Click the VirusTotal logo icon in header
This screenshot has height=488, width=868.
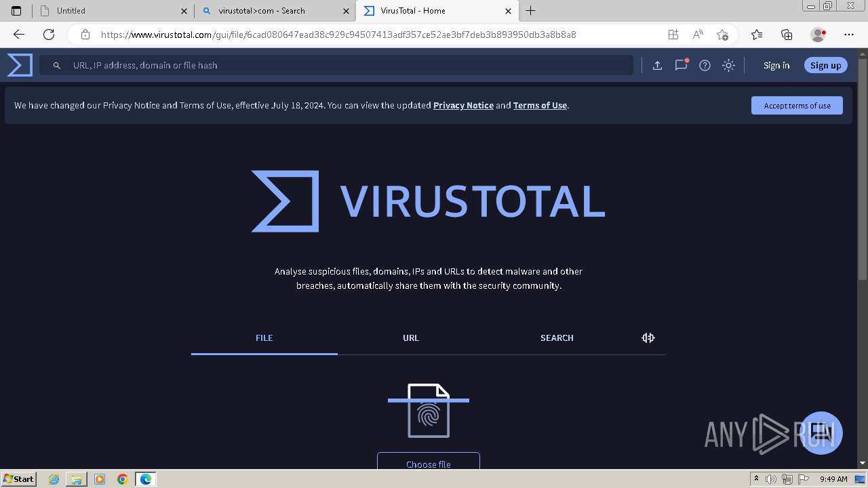coord(20,65)
